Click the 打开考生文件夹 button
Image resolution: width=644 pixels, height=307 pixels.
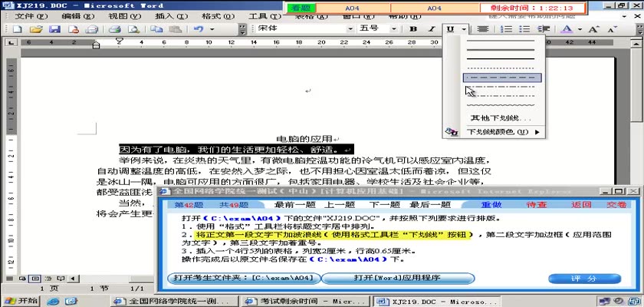tap(244, 279)
